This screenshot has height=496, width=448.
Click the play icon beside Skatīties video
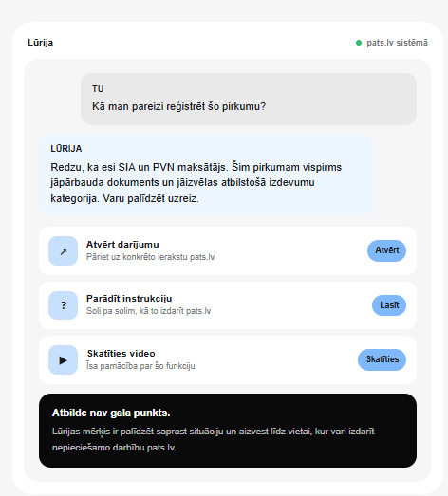click(63, 360)
